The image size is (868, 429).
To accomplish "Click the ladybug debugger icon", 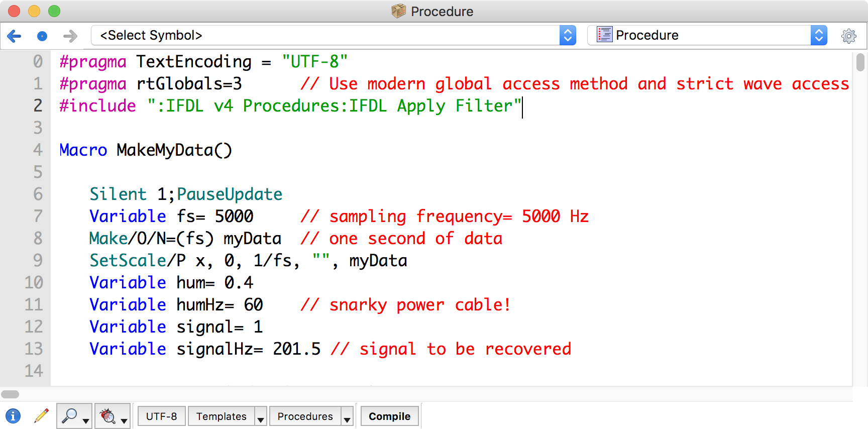I will tap(107, 416).
